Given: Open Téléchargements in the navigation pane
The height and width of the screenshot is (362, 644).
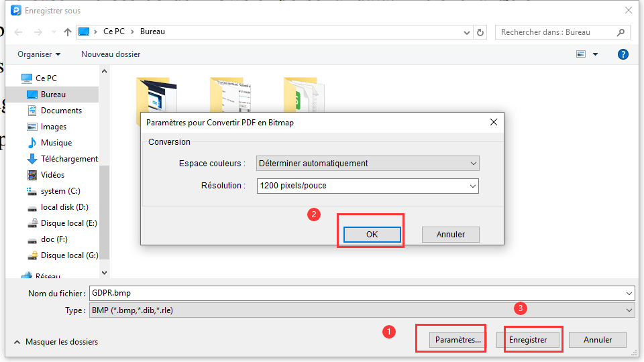Looking at the screenshot, I should coord(69,159).
